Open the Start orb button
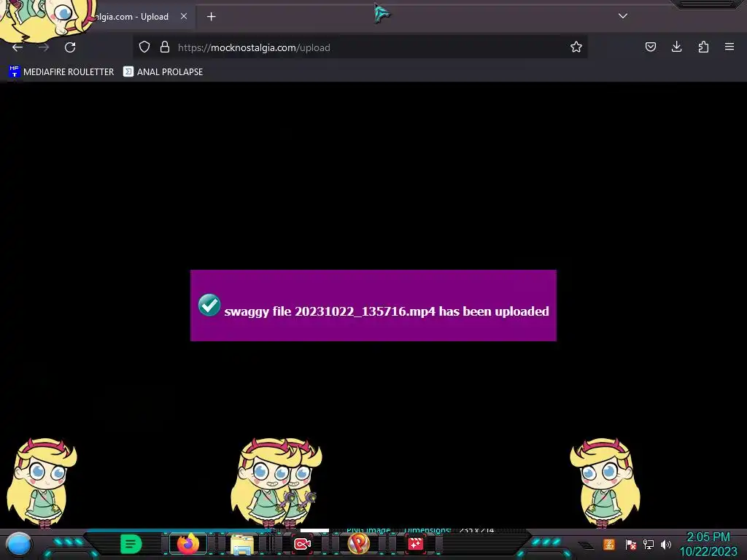This screenshot has height=560, width=747. (18, 544)
